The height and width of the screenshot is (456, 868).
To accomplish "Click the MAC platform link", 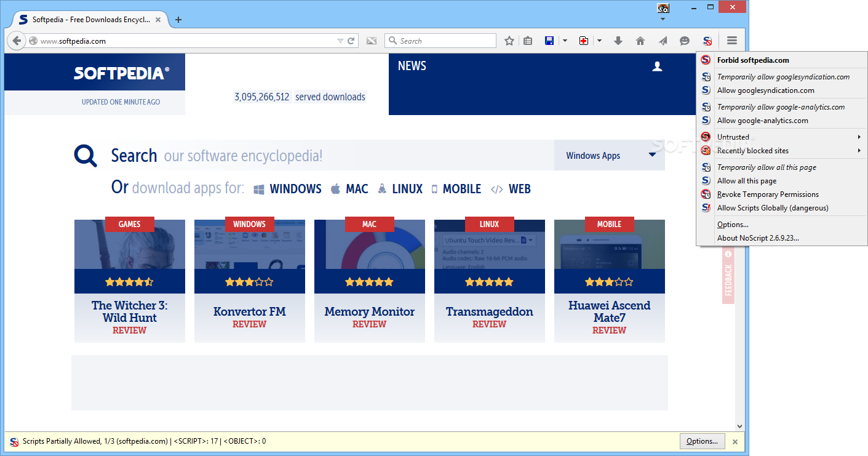I will (349, 189).
